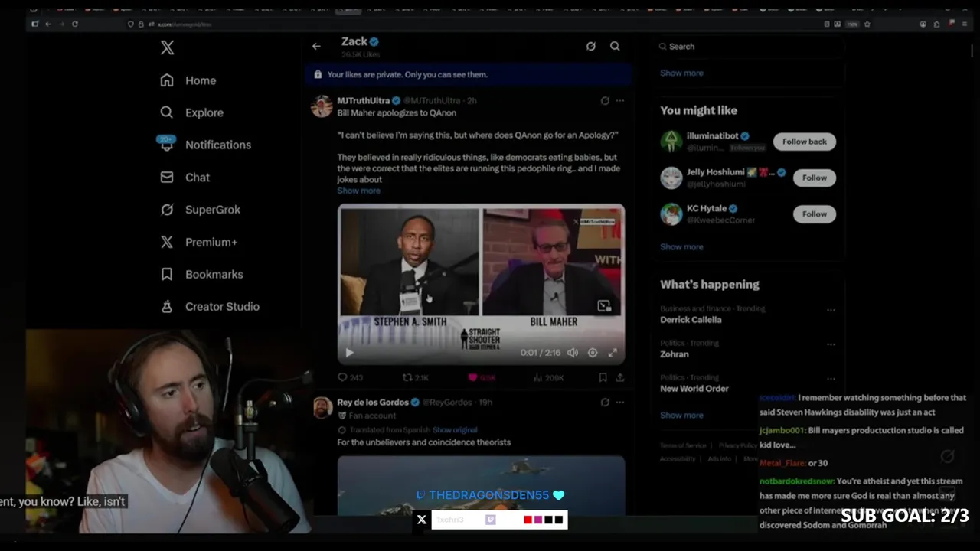Open Zohran trending topic

pyautogui.click(x=675, y=354)
